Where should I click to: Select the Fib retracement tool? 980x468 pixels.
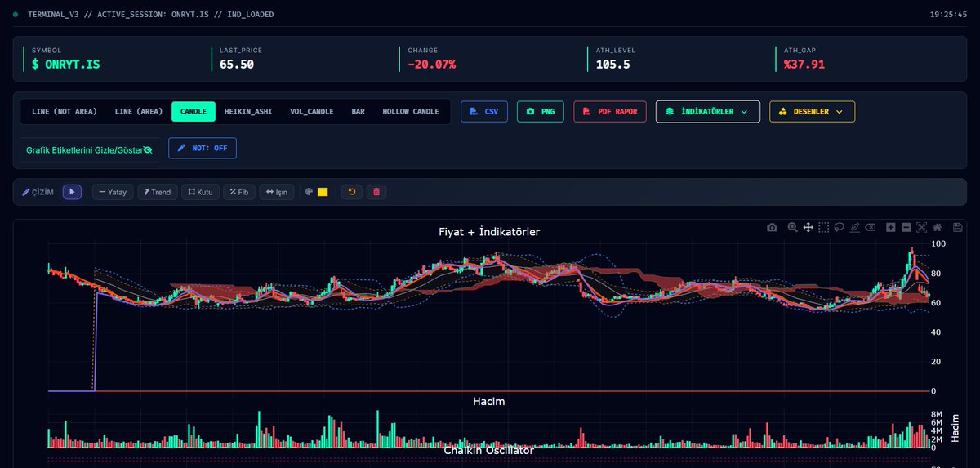[239, 192]
